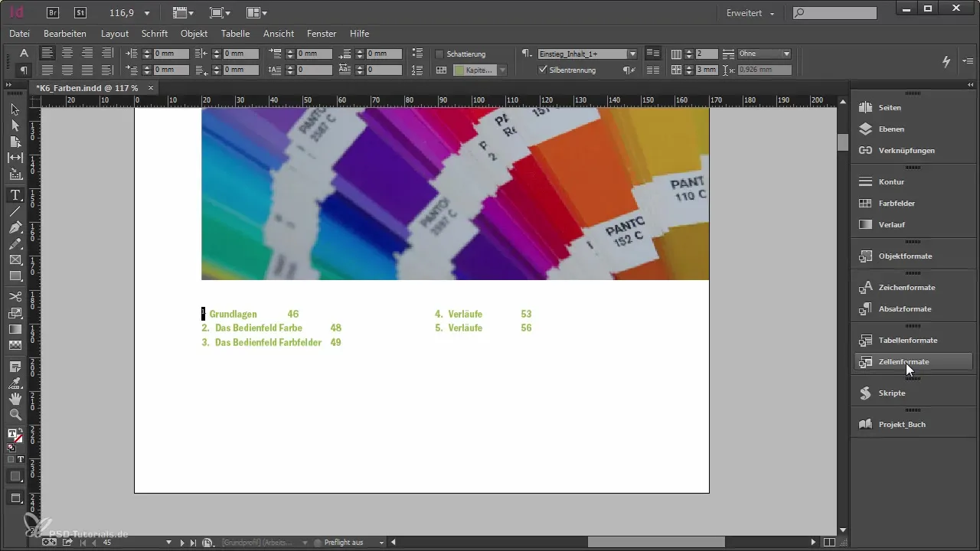
Task: Click the number of columns field
Action: tap(707, 54)
